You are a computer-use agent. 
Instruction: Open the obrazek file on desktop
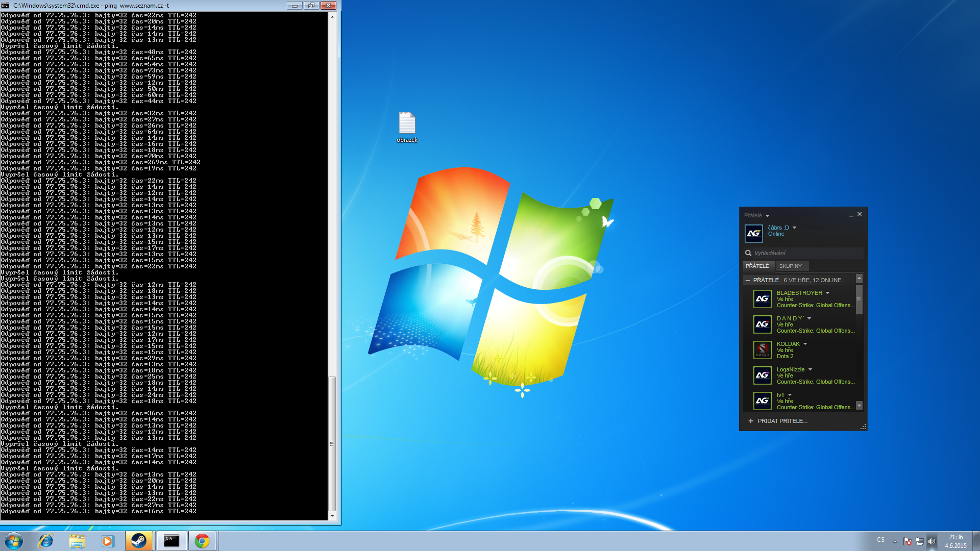point(407,124)
